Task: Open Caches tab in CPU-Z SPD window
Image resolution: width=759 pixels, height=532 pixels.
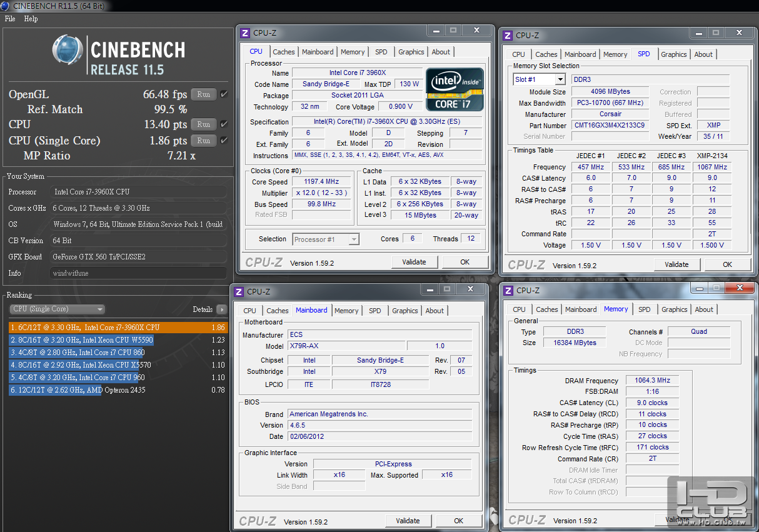Action: (x=546, y=54)
